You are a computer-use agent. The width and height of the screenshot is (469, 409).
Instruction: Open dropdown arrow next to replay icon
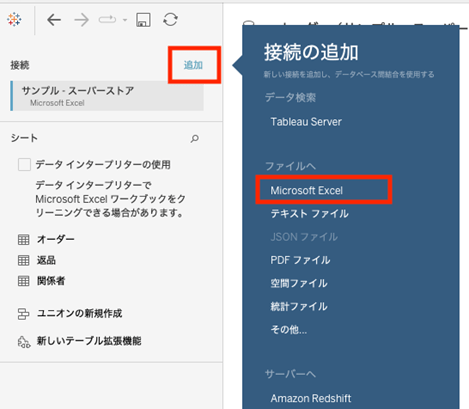point(125,20)
